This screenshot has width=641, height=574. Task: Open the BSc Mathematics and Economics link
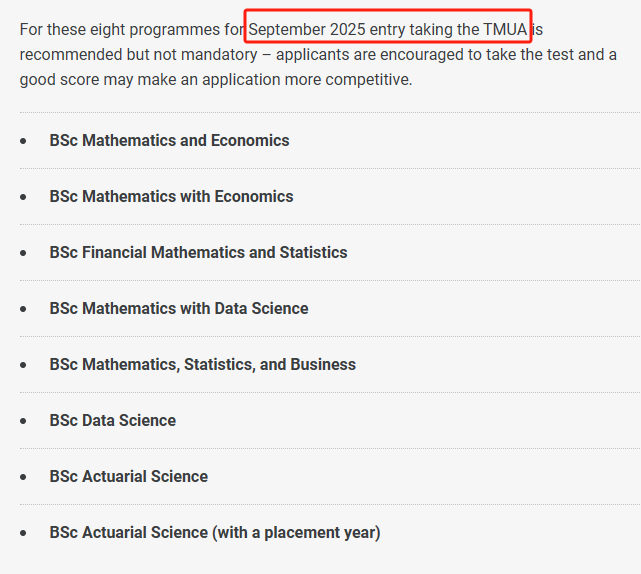click(x=169, y=140)
